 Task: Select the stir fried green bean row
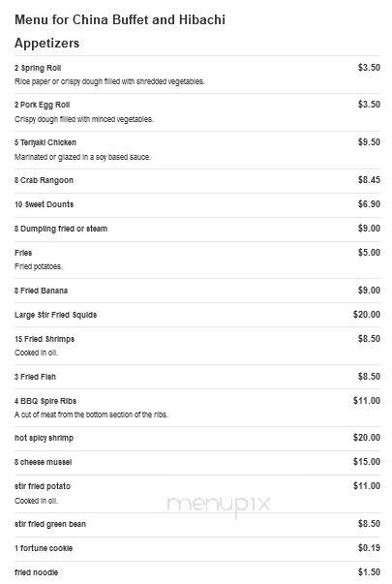point(197,524)
